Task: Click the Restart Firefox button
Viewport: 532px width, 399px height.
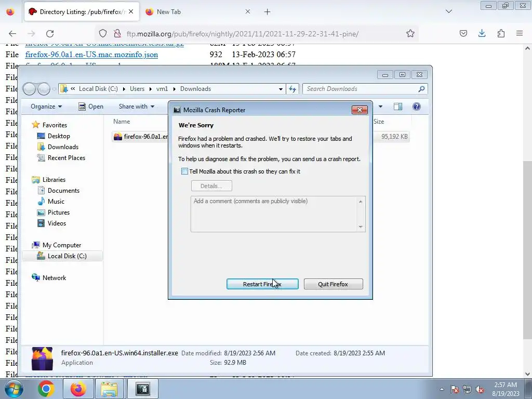Action: point(262,284)
